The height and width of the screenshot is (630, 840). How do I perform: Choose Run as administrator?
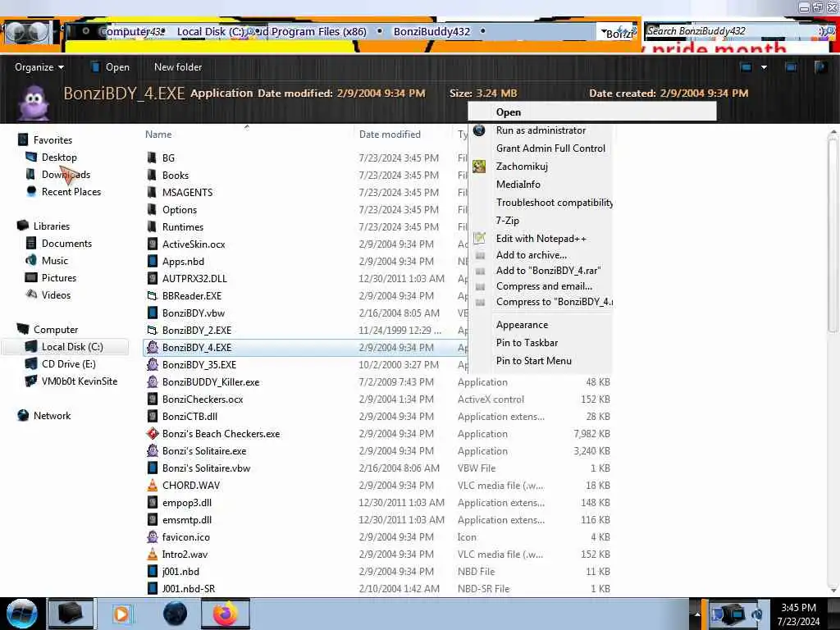pos(541,130)
